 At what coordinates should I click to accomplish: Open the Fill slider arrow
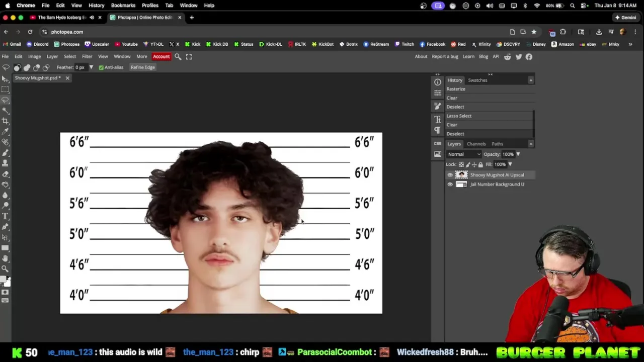click(x=510, y=164)
